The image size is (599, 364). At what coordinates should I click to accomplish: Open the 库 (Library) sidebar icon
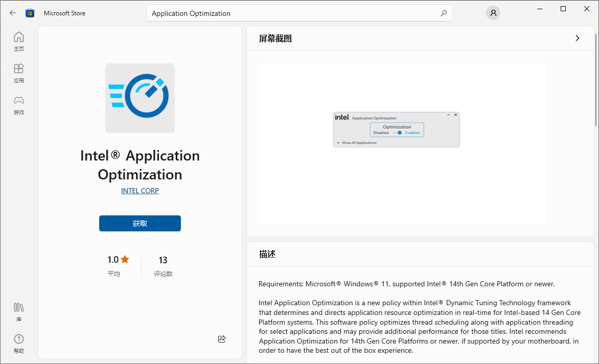pyautogui.click(x=19, y=311)
